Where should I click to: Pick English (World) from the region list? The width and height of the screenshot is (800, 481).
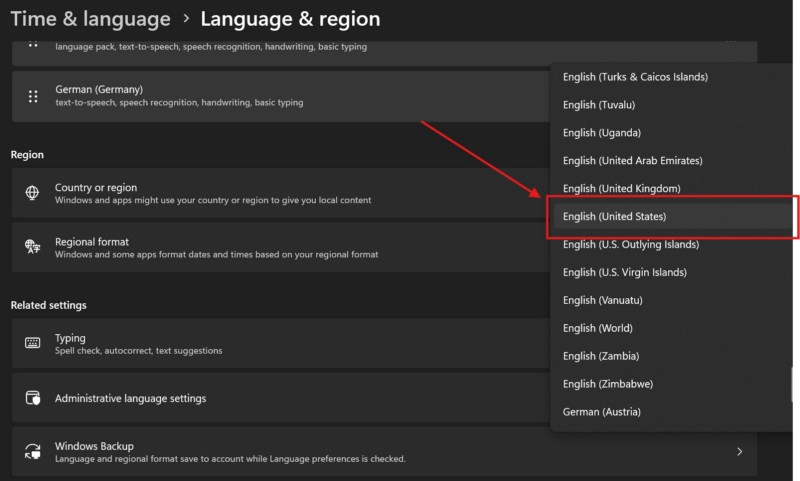(597, 329)
